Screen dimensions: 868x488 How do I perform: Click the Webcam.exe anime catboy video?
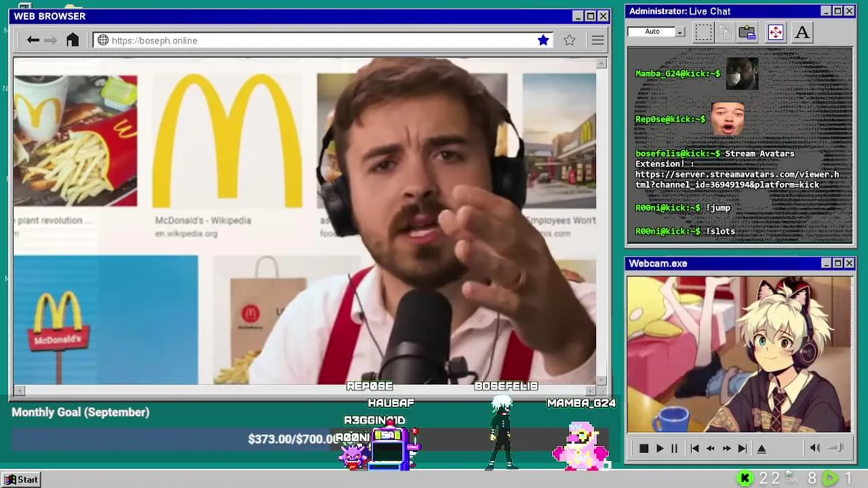(x=739, y=354)
